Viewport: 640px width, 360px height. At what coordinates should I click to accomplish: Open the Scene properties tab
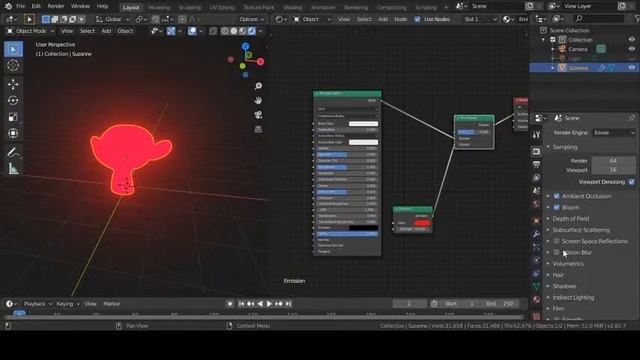[536, 191]
